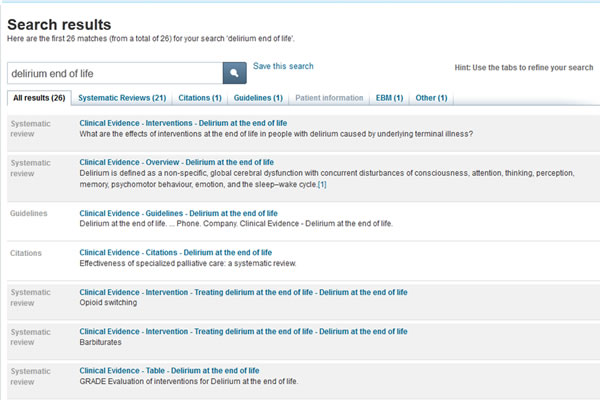Click the greyed Patient information tab
The height and width of the screenshot is (400, 600).
[x=329, y=98]
